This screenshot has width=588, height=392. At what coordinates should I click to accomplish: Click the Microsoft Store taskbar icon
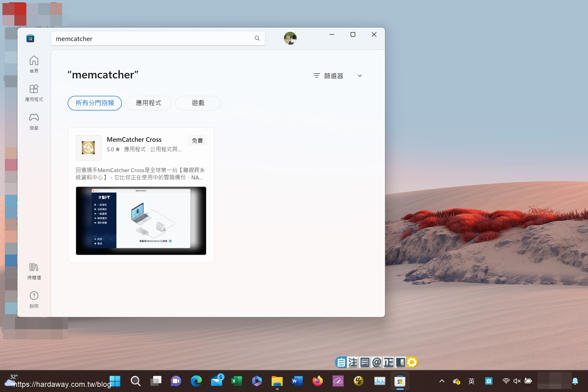tap(400, 381)
